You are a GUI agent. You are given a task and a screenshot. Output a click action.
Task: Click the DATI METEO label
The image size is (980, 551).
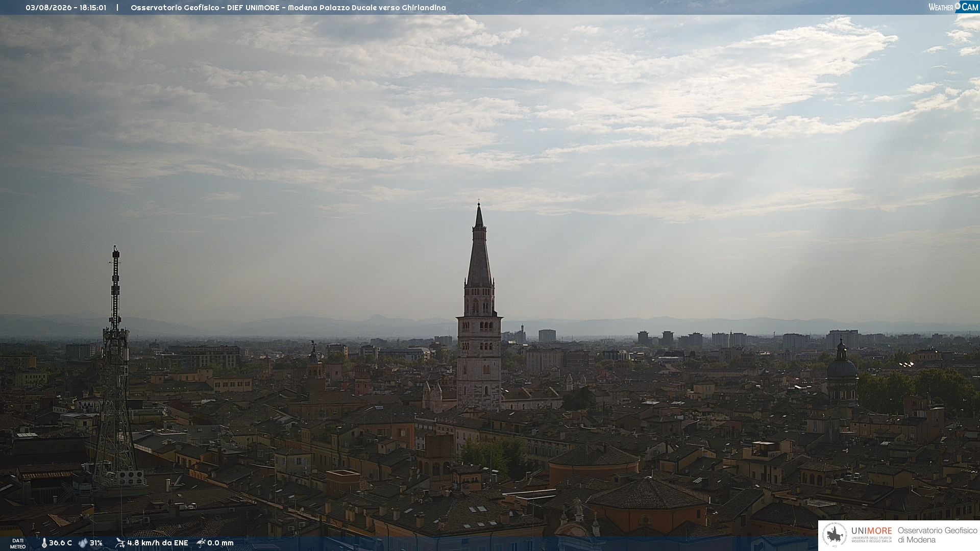coord(18,544)
